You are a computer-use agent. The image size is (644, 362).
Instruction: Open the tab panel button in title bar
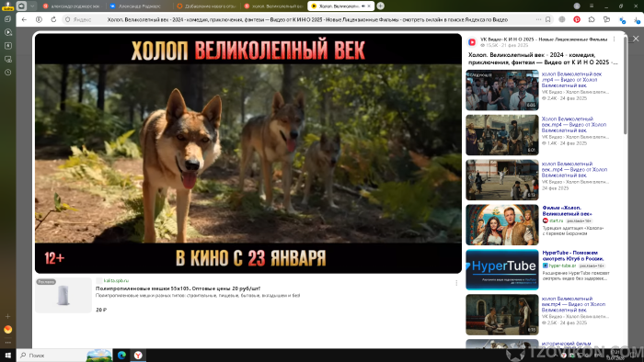[x=21, y=6]
